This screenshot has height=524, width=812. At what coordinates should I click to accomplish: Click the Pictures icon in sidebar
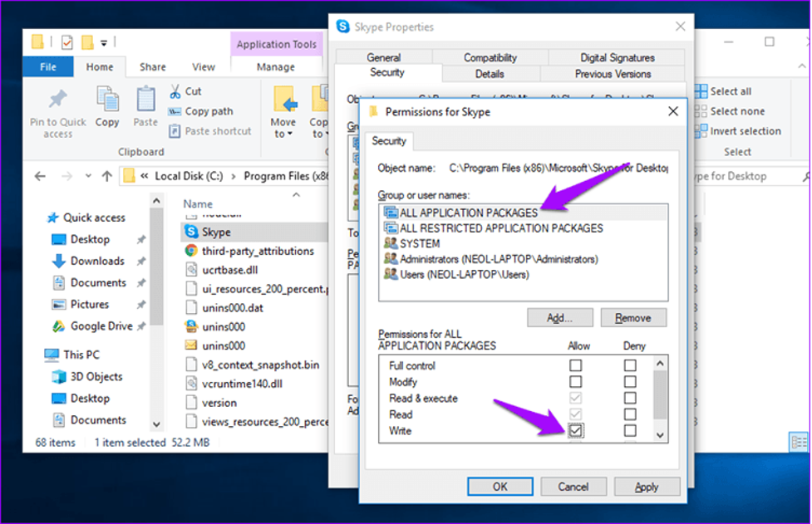[58, 305]
